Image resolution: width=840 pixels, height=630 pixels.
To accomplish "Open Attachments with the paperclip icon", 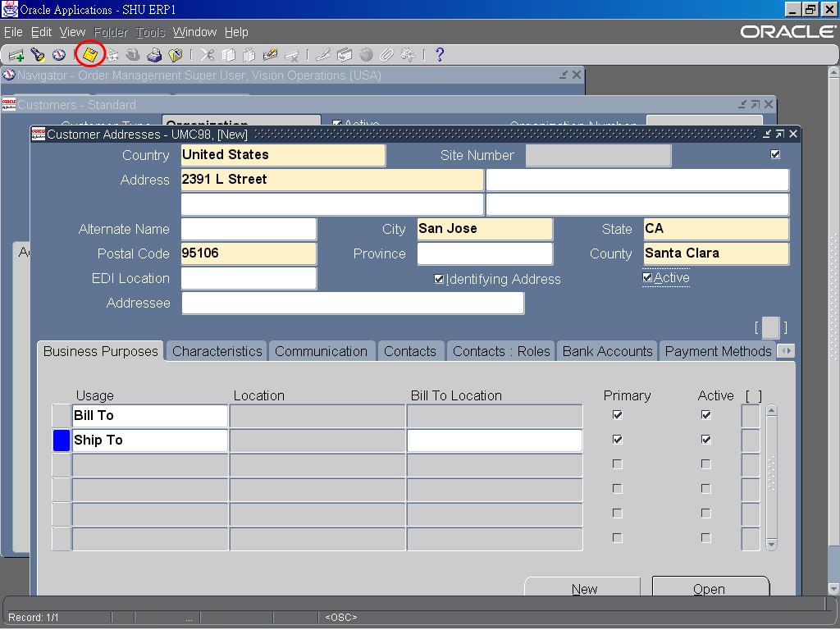I will (x=386, y=55).
